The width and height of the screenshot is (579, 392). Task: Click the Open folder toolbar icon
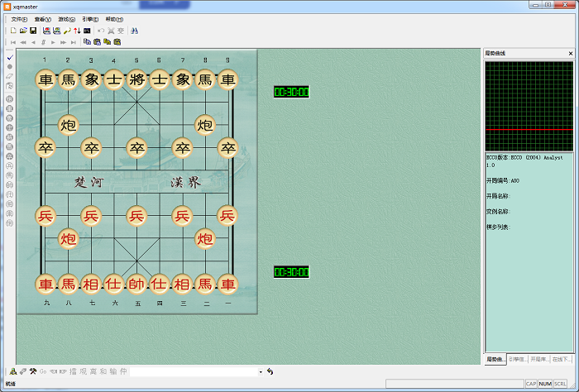click(x=23, y=31)
